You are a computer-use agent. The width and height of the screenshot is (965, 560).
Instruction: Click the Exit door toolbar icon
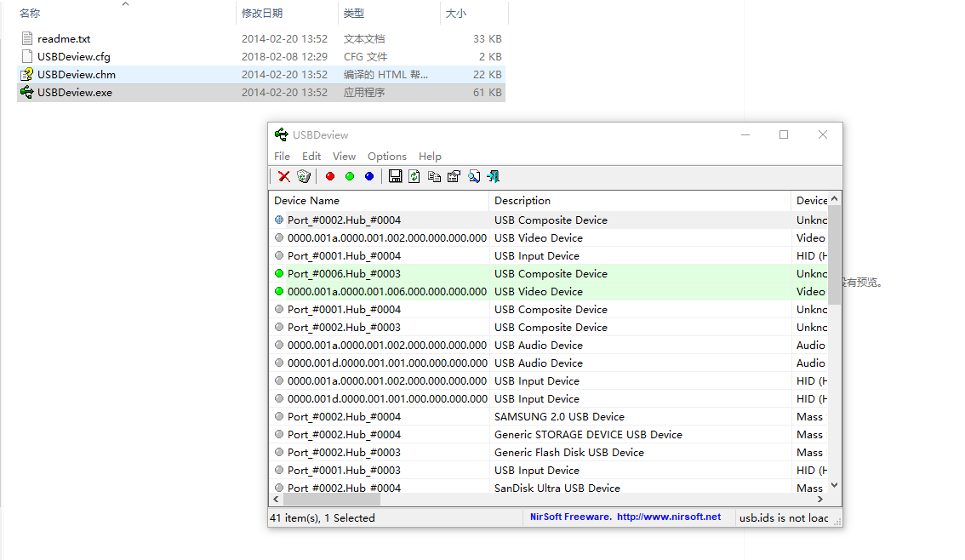[493, 176]
